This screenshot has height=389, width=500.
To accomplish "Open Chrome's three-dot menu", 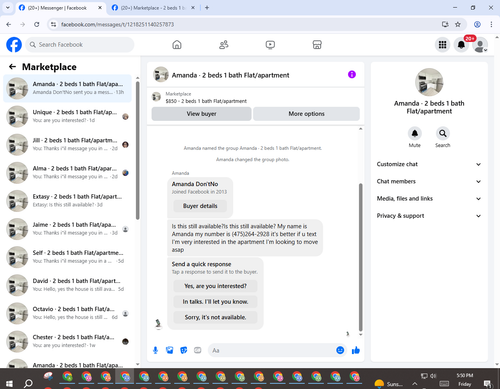I will pyautogui.click(x=491, y=24).
